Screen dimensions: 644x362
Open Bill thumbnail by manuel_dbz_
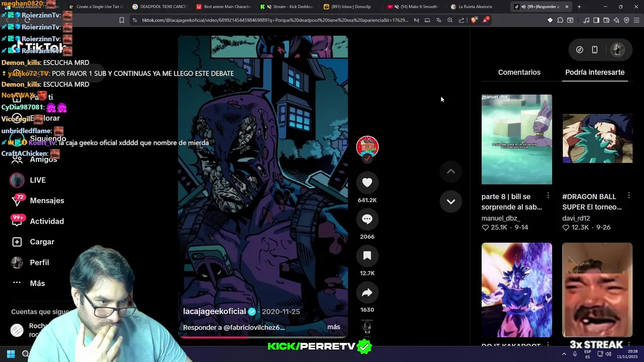517,139
